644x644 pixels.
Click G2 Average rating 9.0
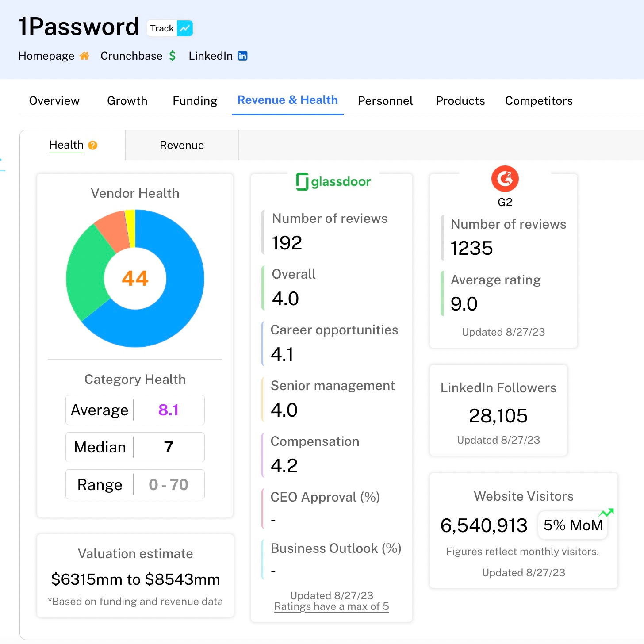pos(464,304)
